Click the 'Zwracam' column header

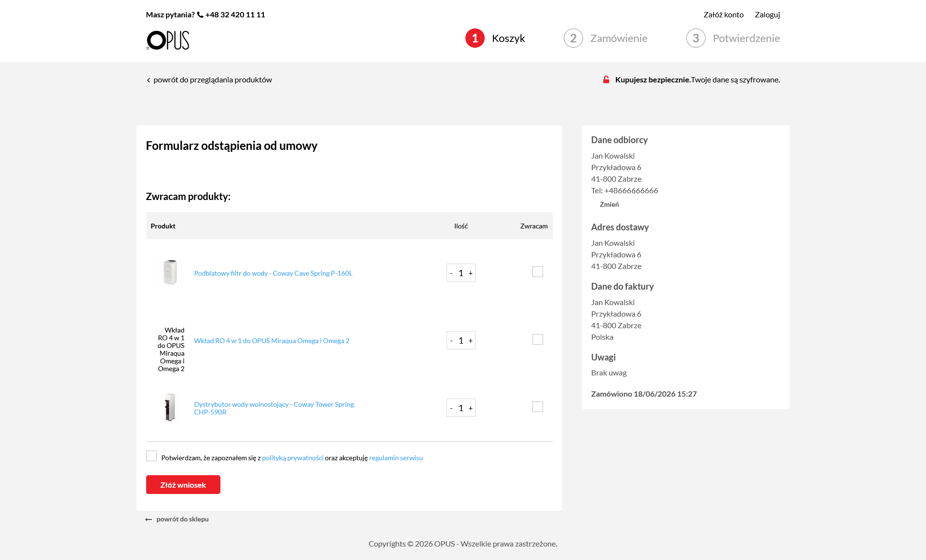click(x=534, y=226)
